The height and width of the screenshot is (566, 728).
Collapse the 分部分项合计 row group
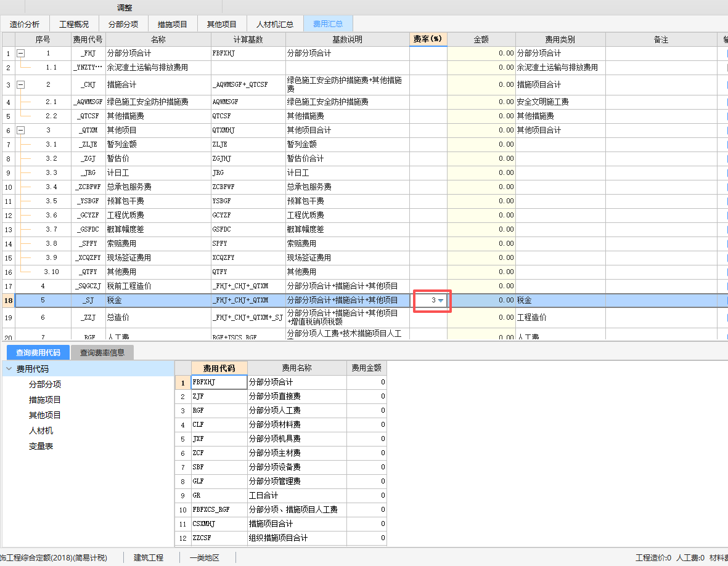(x=20, y=53)
